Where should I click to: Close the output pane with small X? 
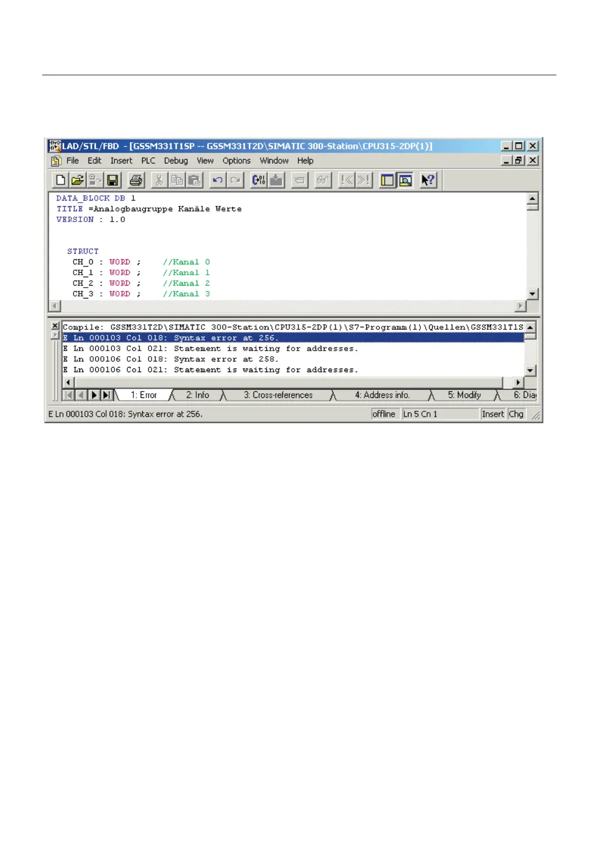pyautogui.click(x=55, y=326)
